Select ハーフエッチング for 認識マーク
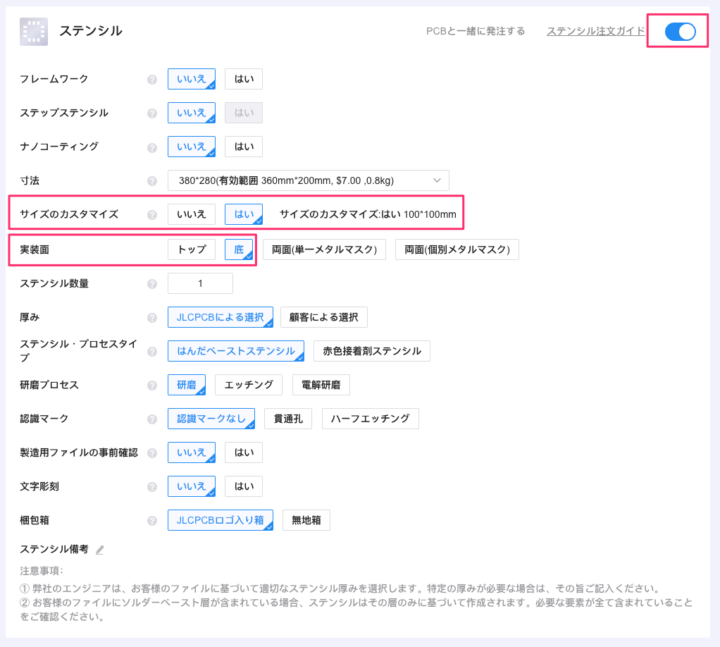 click(x=370, y=419)
